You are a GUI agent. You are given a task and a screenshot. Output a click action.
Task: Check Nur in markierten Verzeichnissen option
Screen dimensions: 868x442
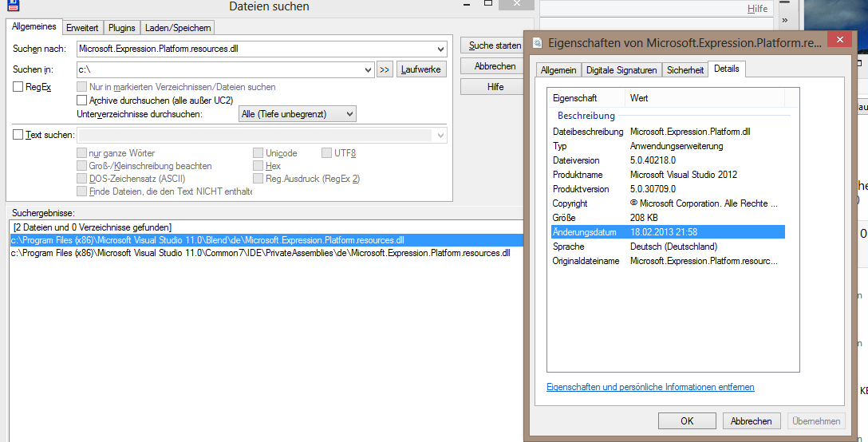pos(82,86)
